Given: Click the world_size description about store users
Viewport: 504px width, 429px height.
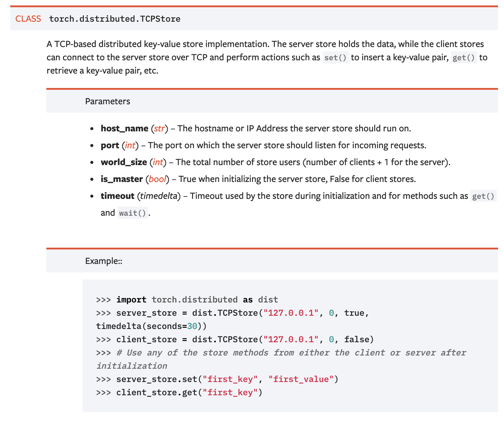Looking at the screenshot, I should pyautogui.click(x=313, y=162).
